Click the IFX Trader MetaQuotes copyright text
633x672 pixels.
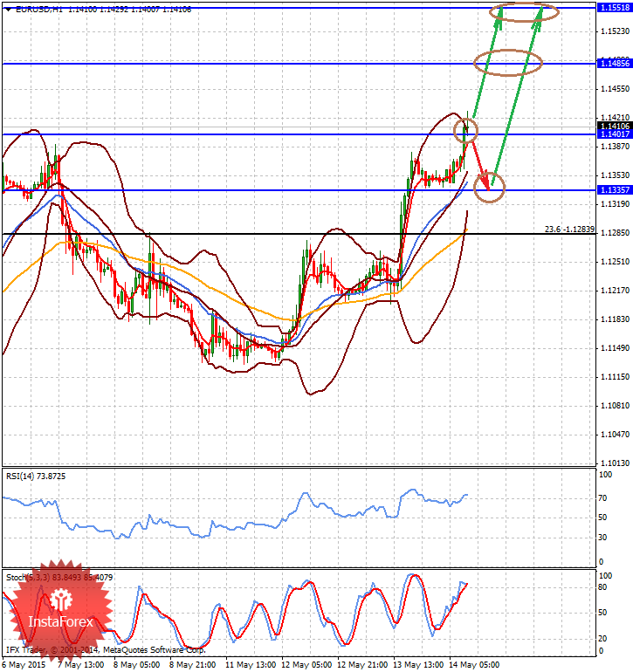tap(105, 649)
